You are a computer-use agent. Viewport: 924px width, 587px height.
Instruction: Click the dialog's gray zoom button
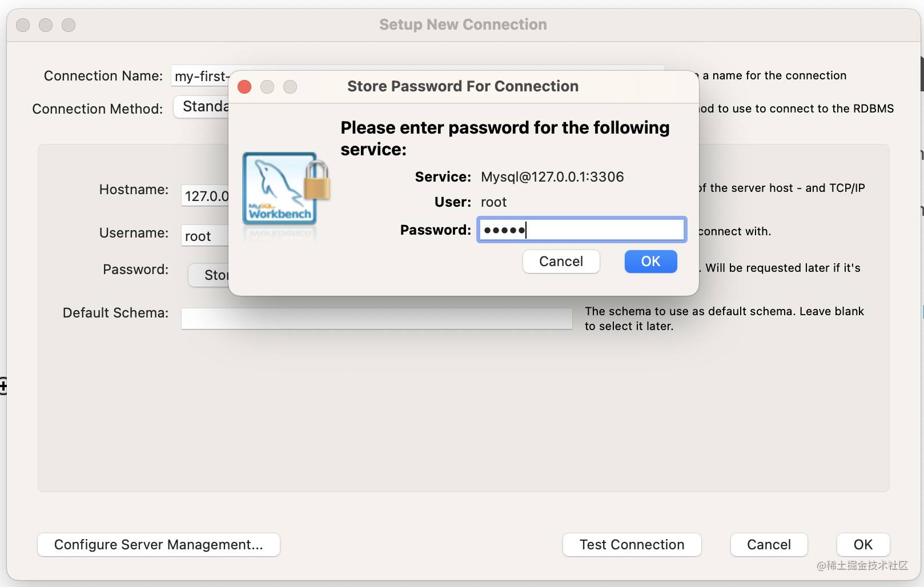[x=290, y=87]
